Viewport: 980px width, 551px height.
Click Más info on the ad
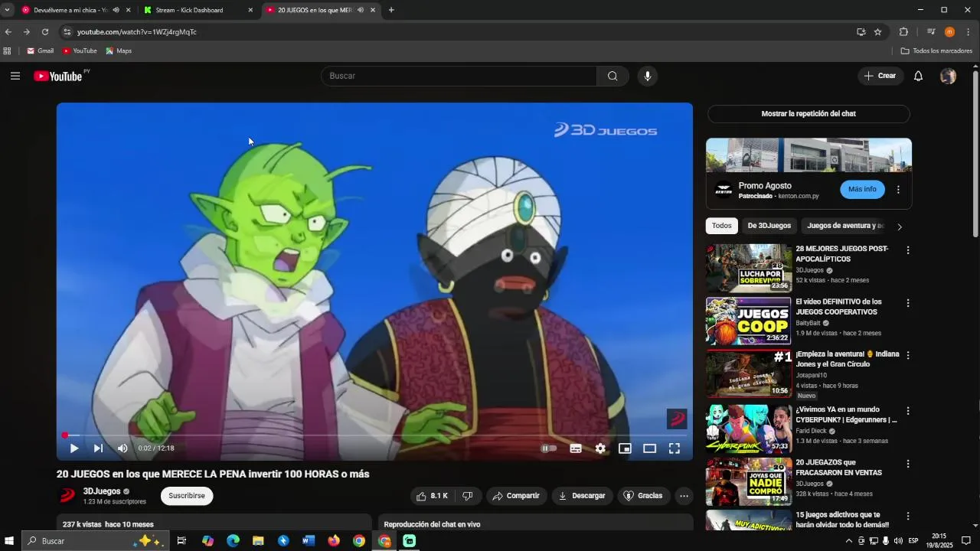click(862, 189)
